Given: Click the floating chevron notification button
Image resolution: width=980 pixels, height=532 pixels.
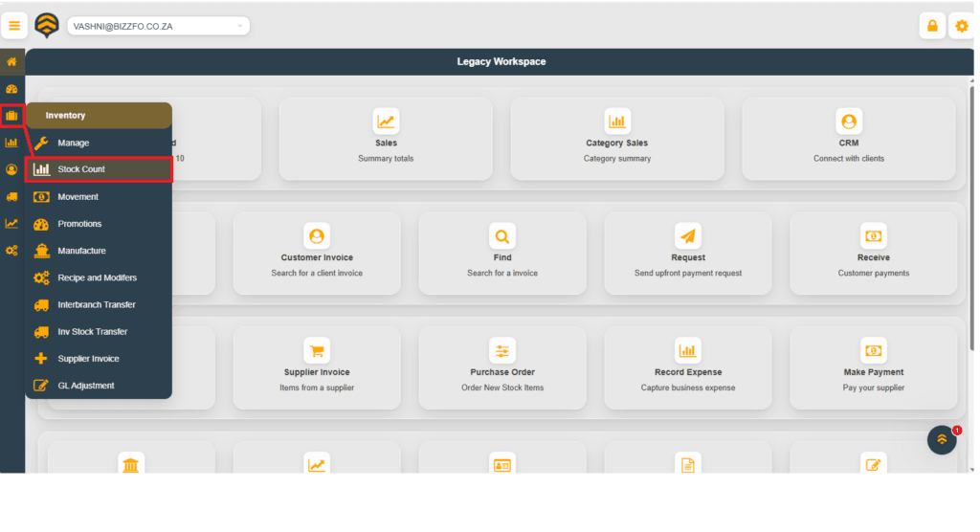Looking at the screenshot, I should coord(942,439).
